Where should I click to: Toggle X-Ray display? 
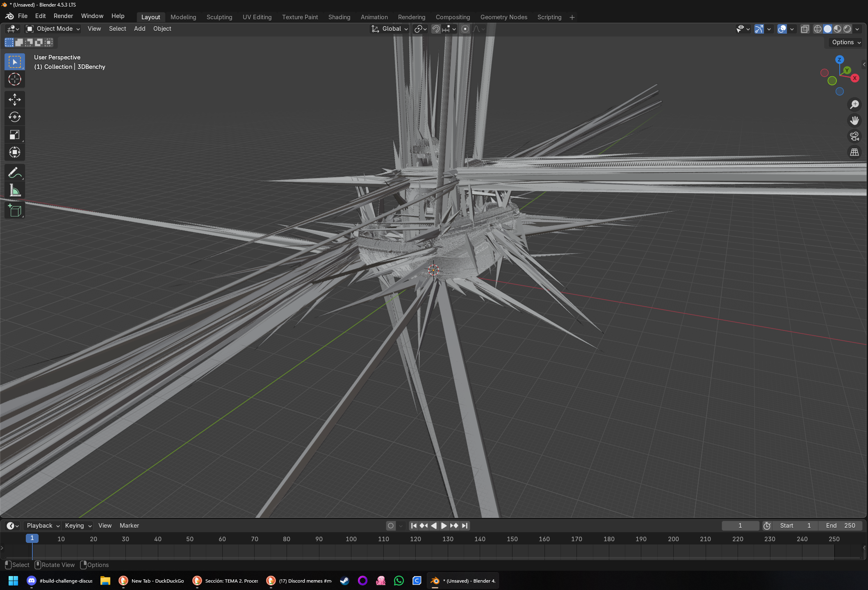805,29
